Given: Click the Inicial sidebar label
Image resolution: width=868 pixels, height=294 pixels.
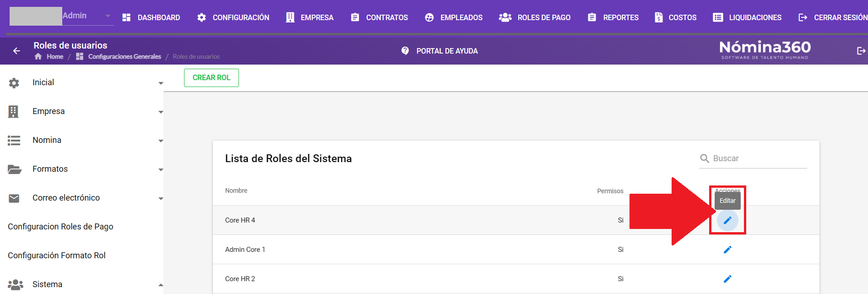Looking at the screenshot, I should [43, 82].
